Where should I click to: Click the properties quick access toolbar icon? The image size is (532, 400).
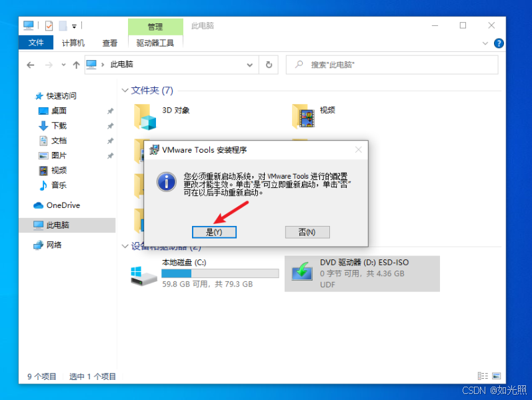pyautogui.click(x=49, y=26)
